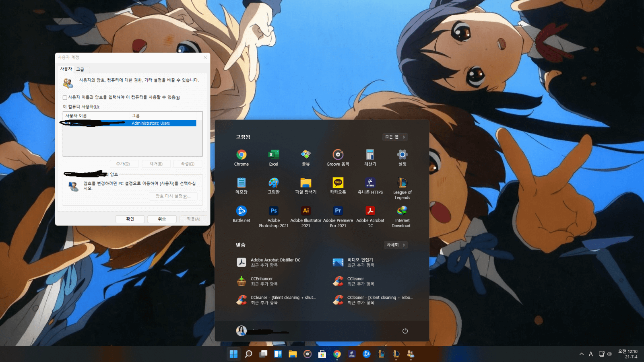The width and height of the screenshot is (644, 362).
Task: Open 유니콘 HTTPS from pinned apps
Action: pyautogui.click(x=370, y=185)
